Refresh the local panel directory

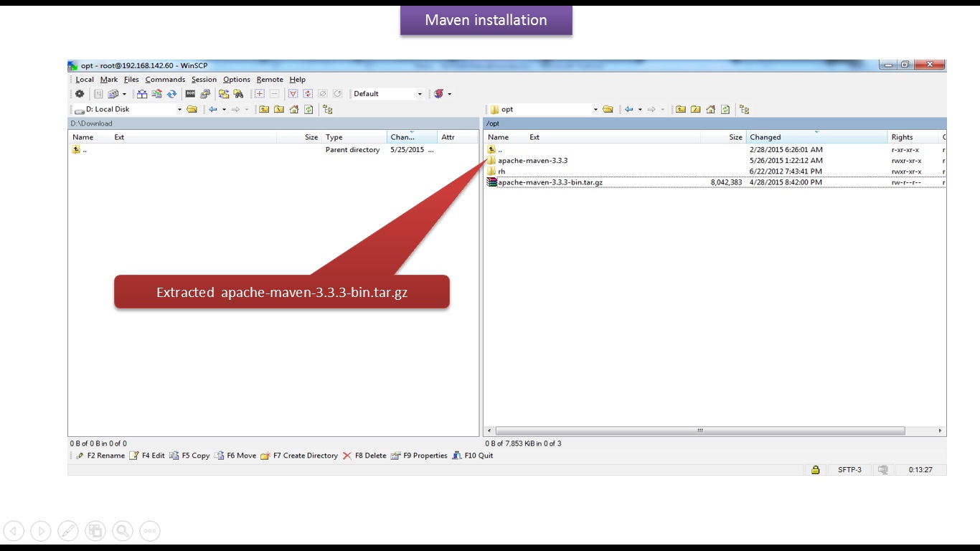pyautogui.click(x=308, y=110)
